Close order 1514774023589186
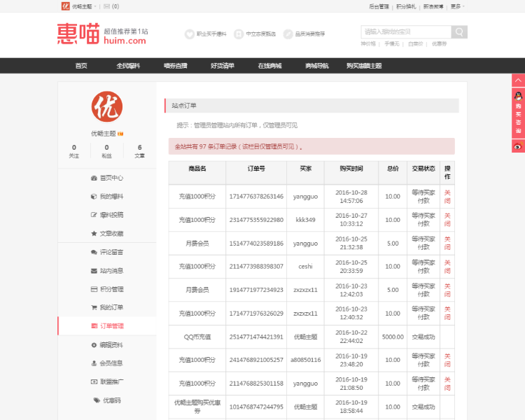Image resolution: width=525 pixels, height=420 pixels. pos(447,243)
